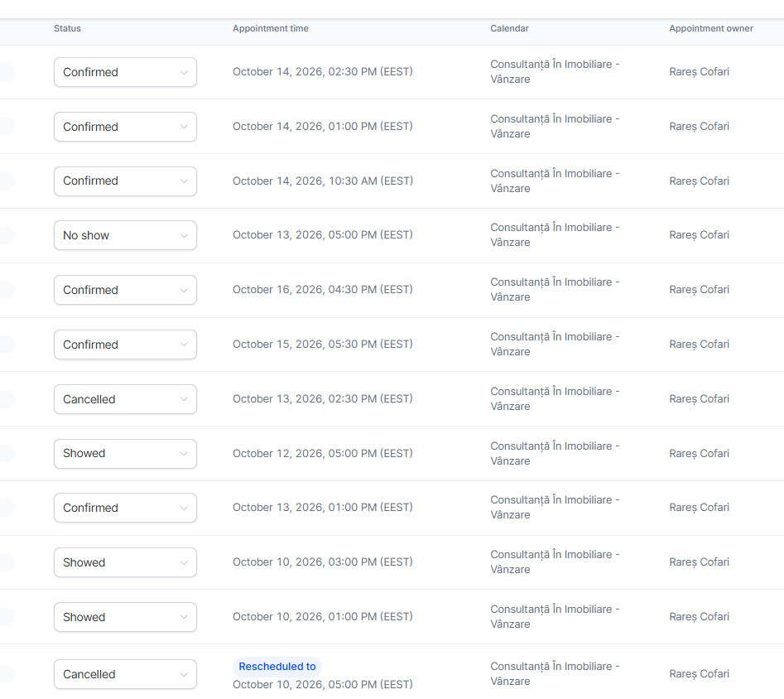Select the October 13, 2026, 02:30 PM time cell
The height and width of the screenshot is (699, 784).
323,398
